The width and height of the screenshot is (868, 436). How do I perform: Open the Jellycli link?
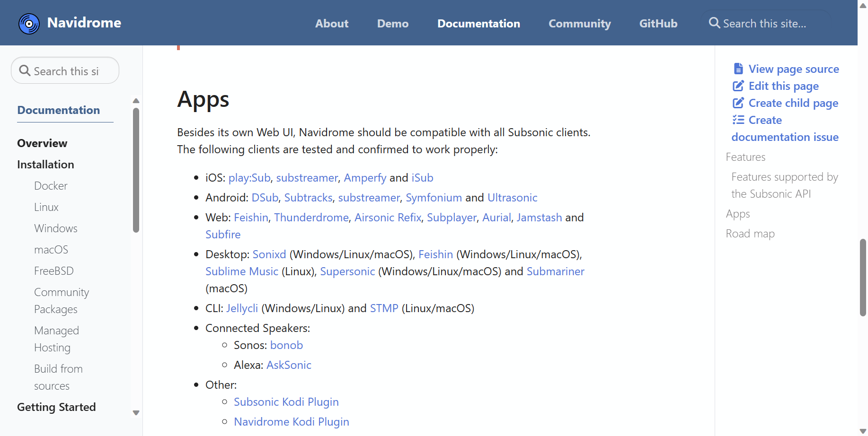[x=242, y=308]
